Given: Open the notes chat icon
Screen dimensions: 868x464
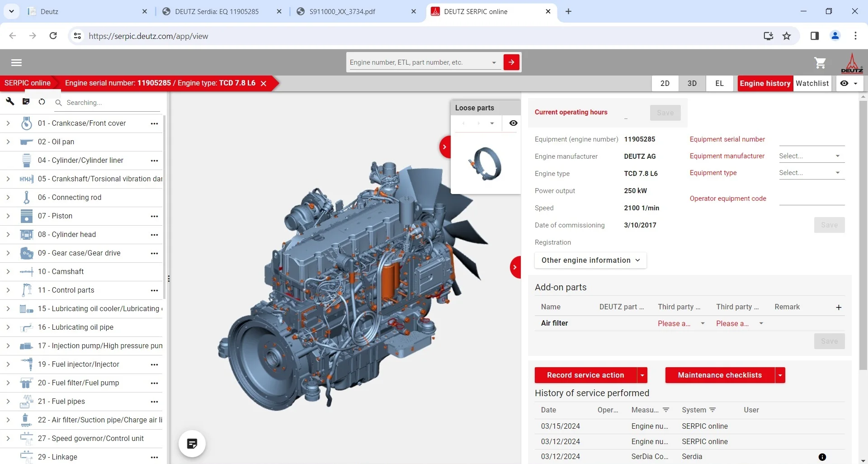Looking at the screenshot, I should click(x=192, y=444).
